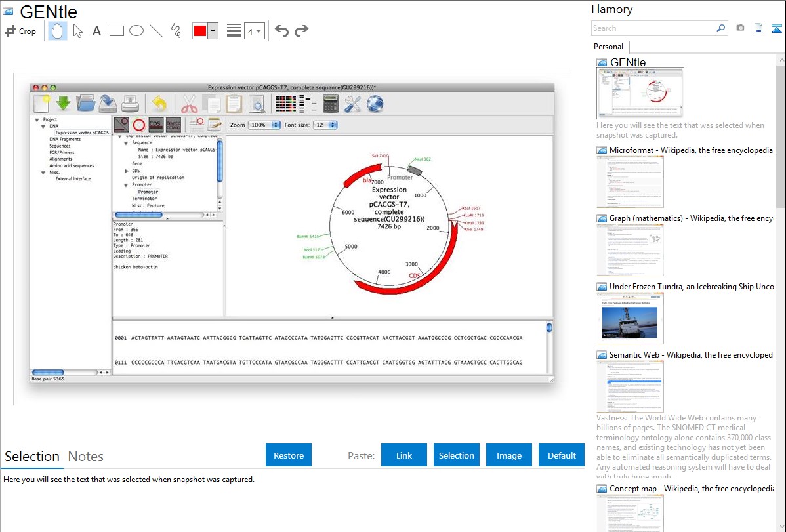This screenshot has height=532, width=786.
Task: Collapse the Promoter node in feature tree
Action: click(127, 185)
